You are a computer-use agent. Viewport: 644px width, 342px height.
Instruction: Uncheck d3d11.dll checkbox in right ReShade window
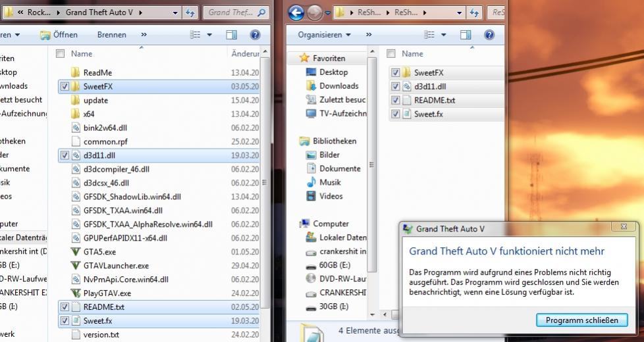pos(395,87)
